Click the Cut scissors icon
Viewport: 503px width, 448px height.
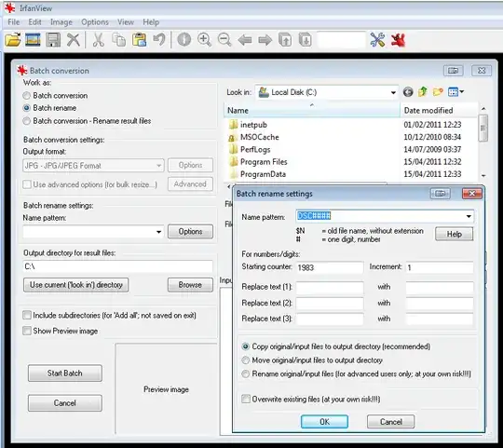[98, 40]
